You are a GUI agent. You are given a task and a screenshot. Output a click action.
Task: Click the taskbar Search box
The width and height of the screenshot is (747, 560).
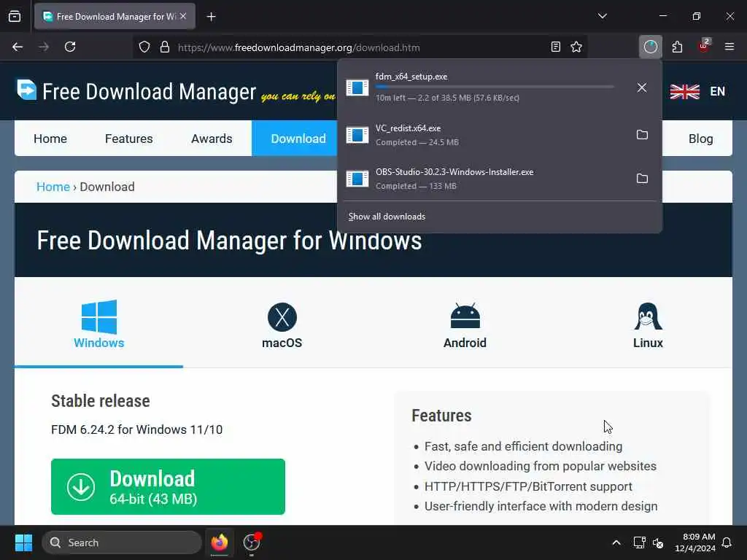tap(122, 542)
